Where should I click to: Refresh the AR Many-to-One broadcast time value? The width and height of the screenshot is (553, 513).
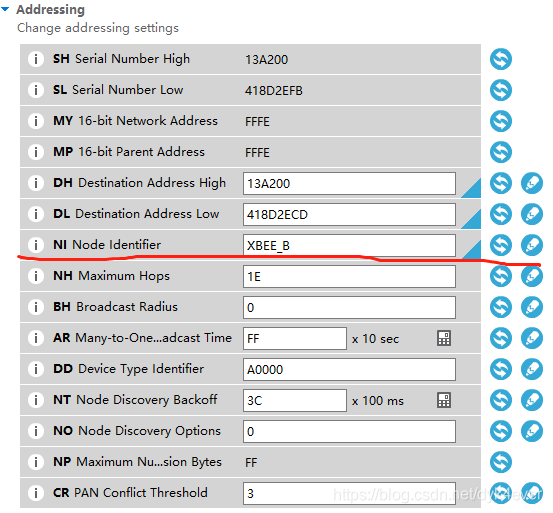pyautogui.click(x=501, y=338)
